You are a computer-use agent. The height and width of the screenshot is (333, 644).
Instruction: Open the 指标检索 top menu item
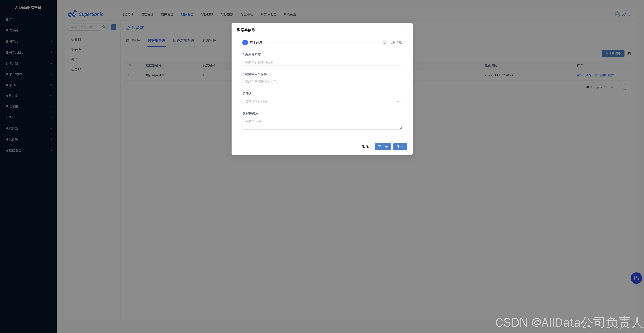(x=226, y=14)
